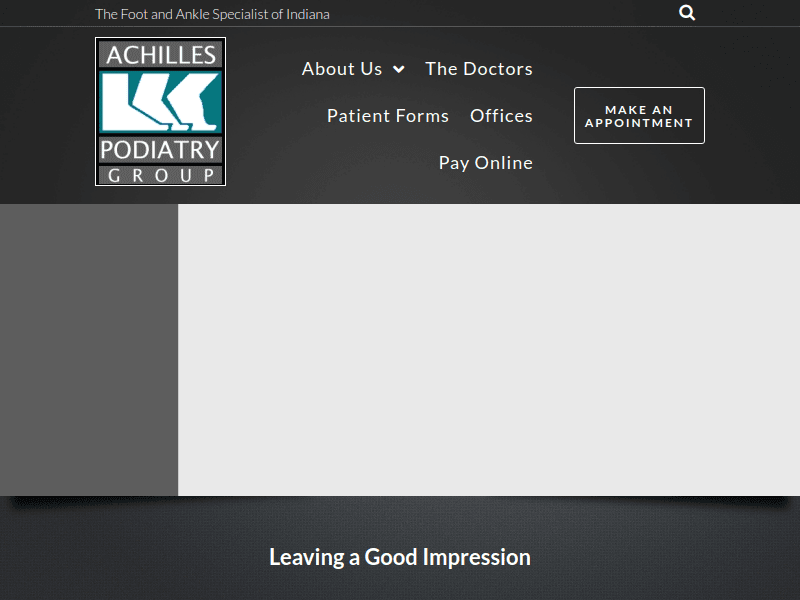Select the Foot and Ankle Specialist tagline
Screen dimensions: 800x600
[212, 14]
